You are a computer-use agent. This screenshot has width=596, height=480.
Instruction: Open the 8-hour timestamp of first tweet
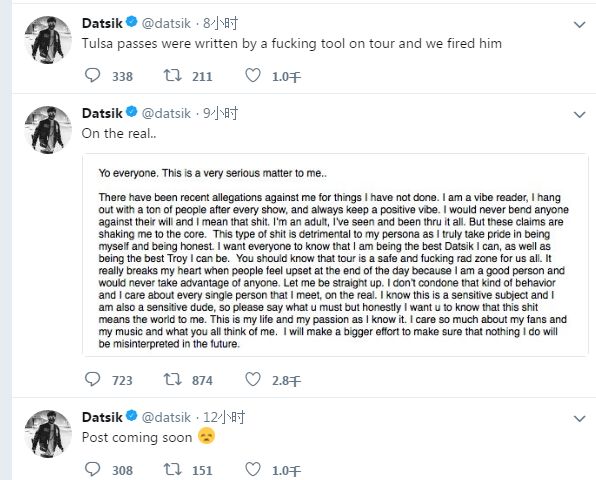[220, 24]
